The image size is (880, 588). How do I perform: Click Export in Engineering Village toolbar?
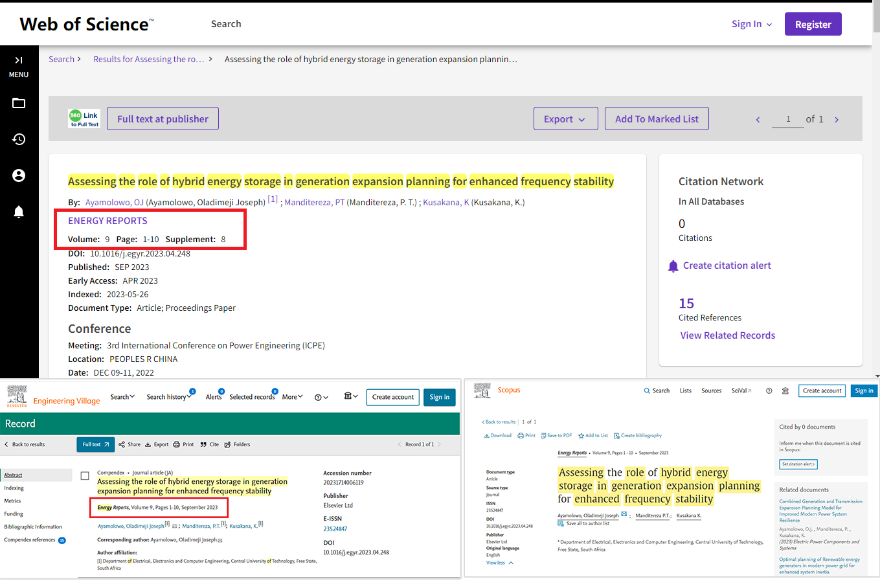point(157,444)
